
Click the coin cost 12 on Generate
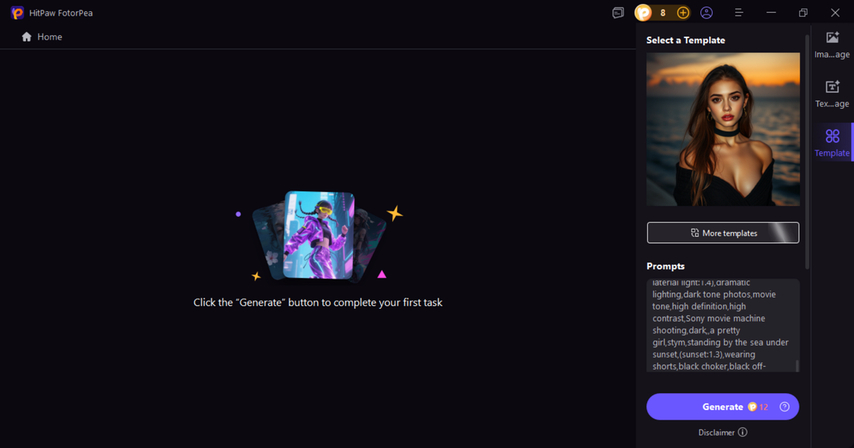click(764, 407)
